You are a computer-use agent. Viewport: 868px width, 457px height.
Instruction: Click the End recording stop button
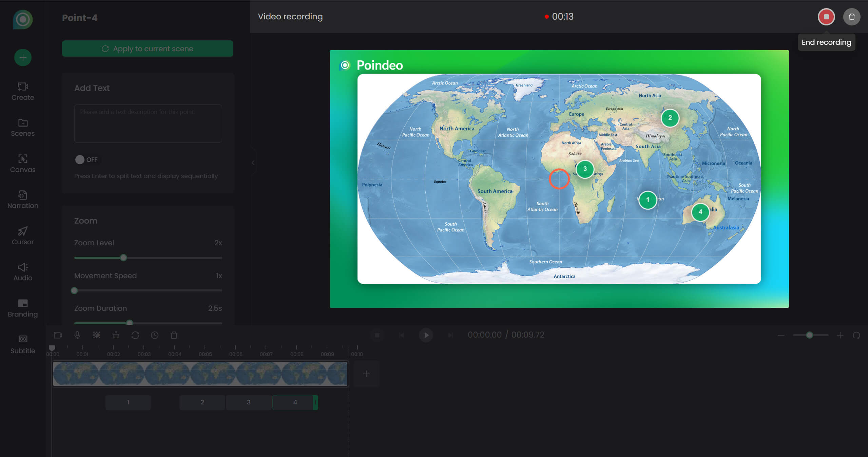(826, 17)
